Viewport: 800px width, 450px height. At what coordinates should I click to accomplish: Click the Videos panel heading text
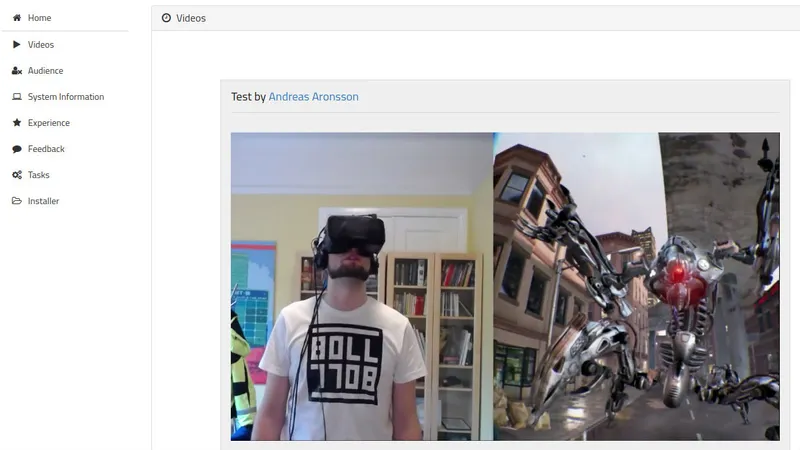[191, 18]
